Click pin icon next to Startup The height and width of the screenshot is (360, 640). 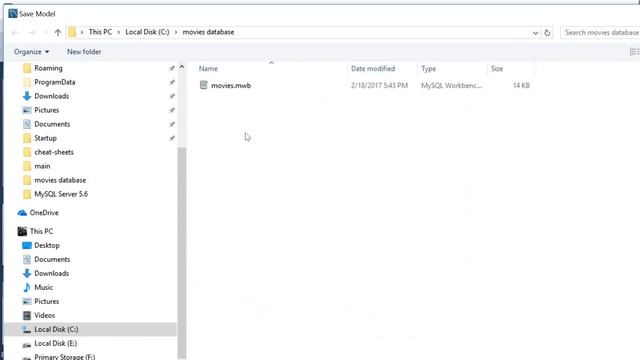[172, 138]
